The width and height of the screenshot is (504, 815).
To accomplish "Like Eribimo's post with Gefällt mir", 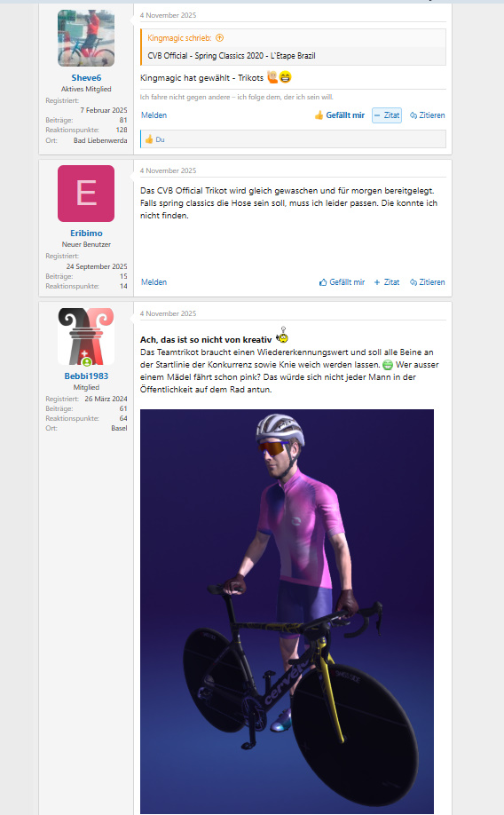I will (342, 282).
